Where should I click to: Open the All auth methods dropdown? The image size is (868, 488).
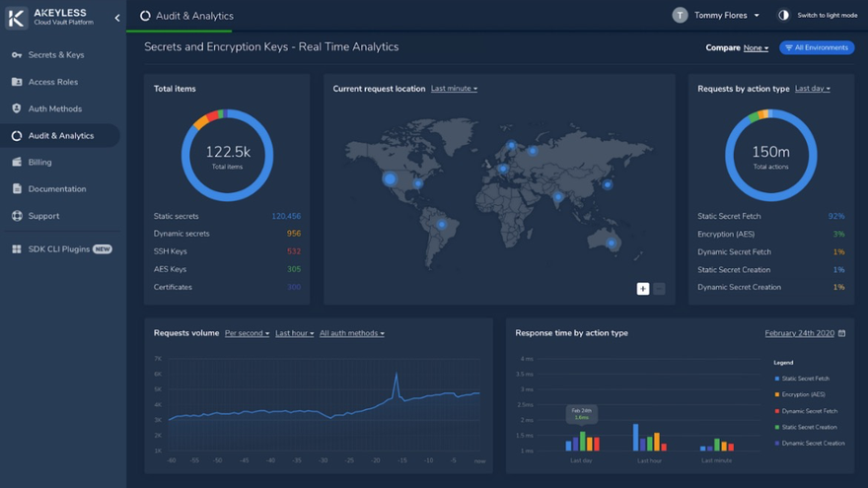(x=351, y=333)
